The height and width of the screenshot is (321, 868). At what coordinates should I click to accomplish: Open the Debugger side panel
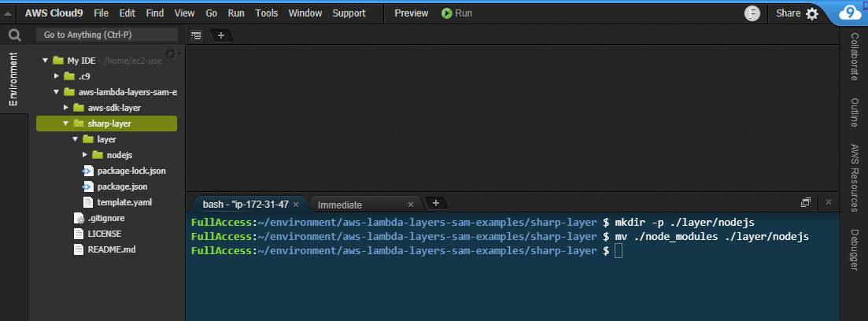pyautogui.click(x=855, y=250)
